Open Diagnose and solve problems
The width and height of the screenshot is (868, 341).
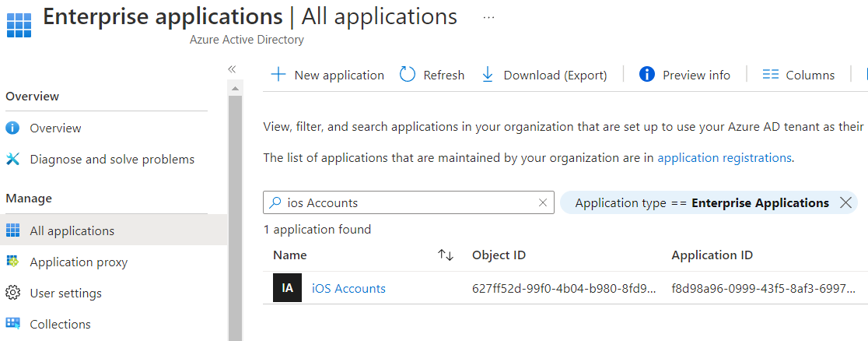112,159
